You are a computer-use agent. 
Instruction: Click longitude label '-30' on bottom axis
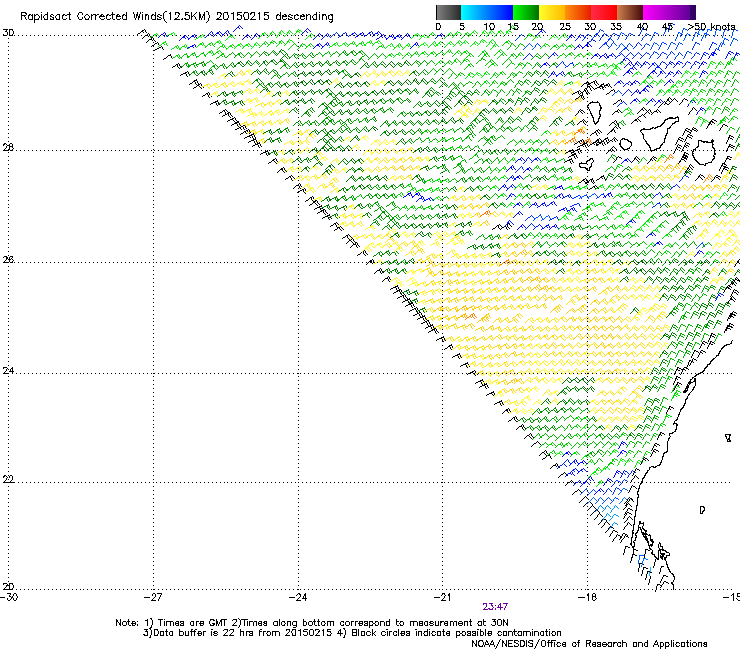(8, 597)
